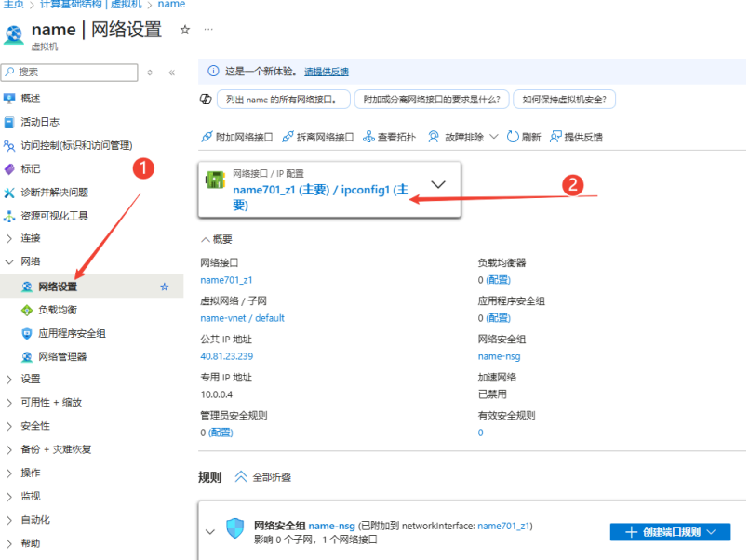Click the name-vnet / default link

pyautogui.click(x=242, y=318)
